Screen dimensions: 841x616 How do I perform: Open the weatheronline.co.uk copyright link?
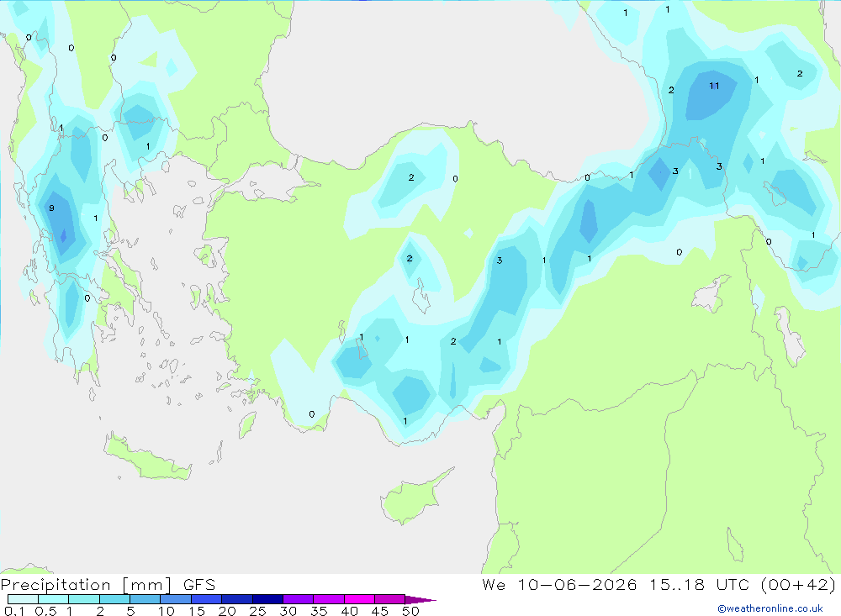point(770,608)
